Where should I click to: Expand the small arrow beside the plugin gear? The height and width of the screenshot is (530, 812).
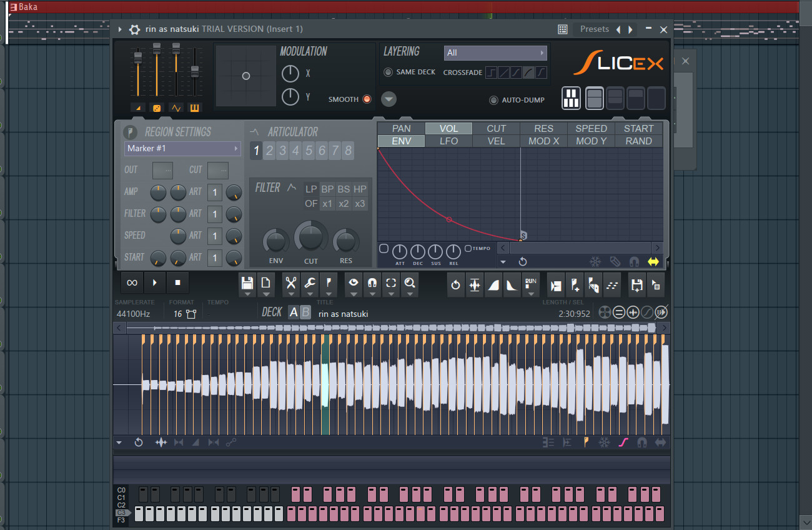120,29
